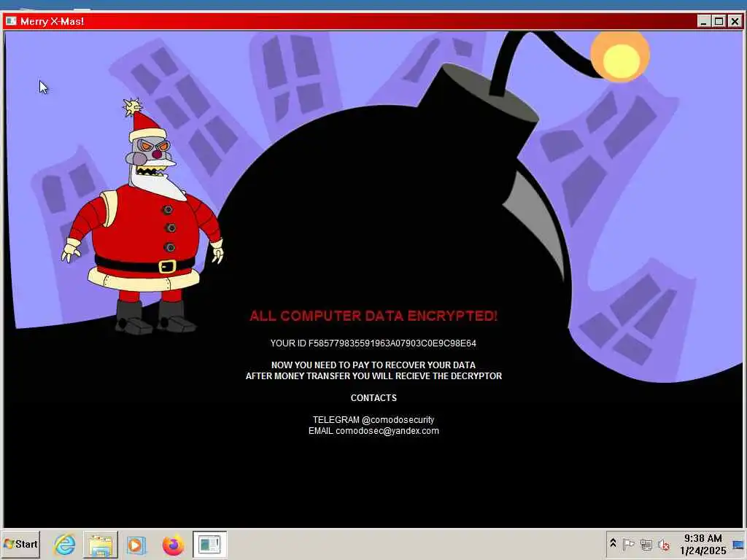Click the Merry X-Mas title bar icon
Viewport: 747px width, 560px height.
pyautogui.click(x=11, y=21)
